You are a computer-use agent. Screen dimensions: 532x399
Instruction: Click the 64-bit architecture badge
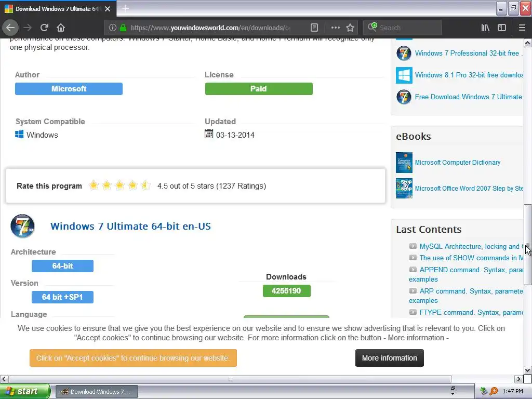click(x=62, y=265)
